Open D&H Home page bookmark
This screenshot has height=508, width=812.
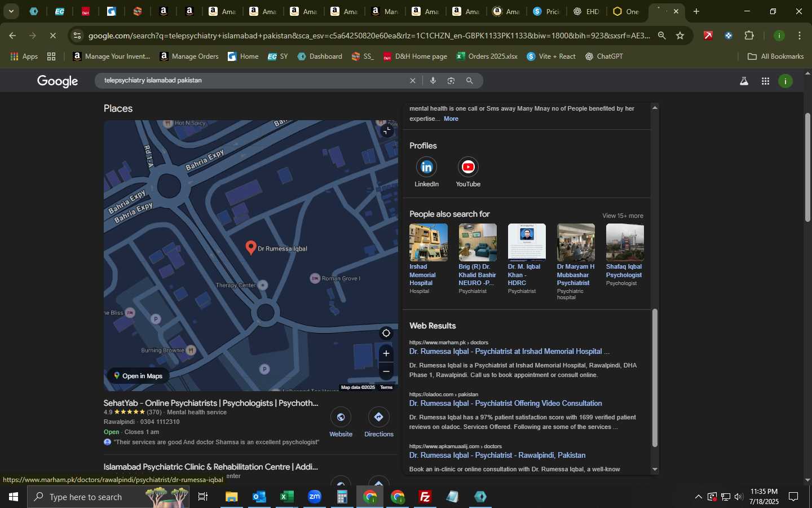(415, 56)
